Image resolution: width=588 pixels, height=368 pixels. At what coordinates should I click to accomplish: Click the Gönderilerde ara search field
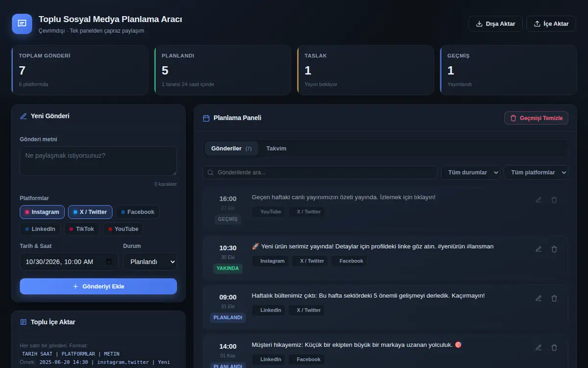tap(320, 173)
